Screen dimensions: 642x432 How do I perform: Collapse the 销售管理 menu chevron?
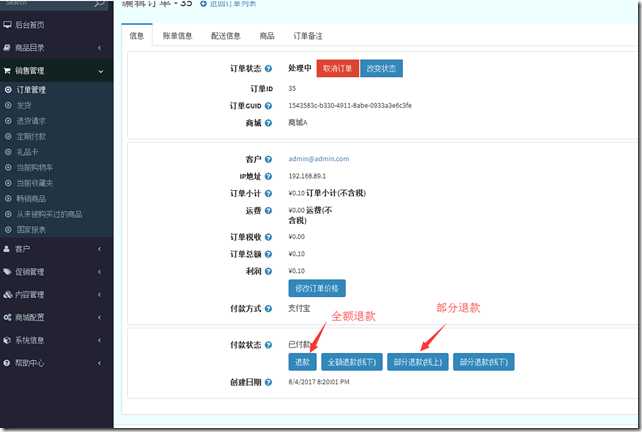click(x=101, y=71)
